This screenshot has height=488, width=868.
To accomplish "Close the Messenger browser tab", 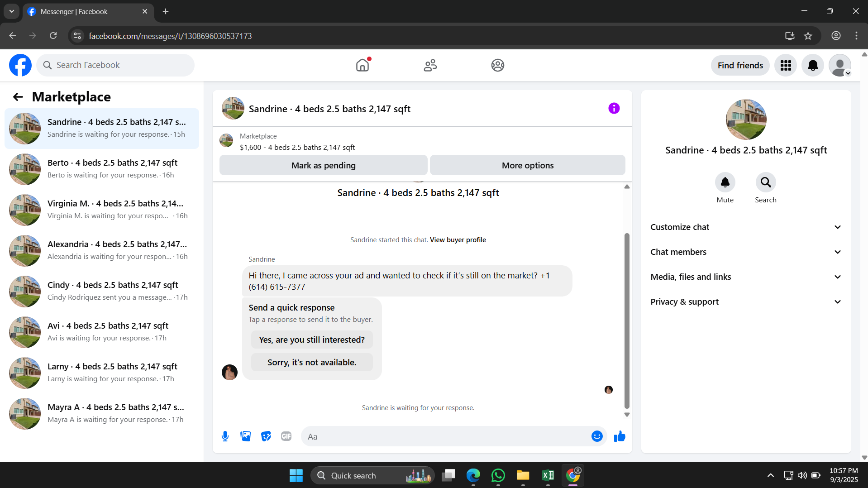I will click(x=145, y=11).
